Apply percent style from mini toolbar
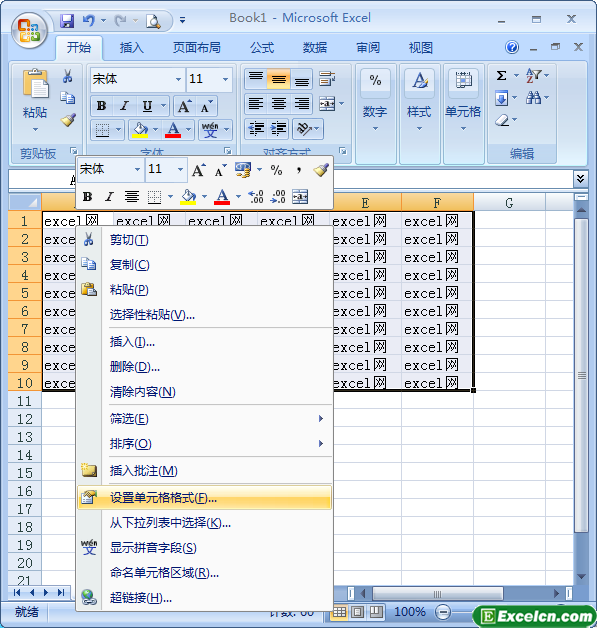Image resolution: width=597 pixels, height=628 pixels. pos(276,170)
